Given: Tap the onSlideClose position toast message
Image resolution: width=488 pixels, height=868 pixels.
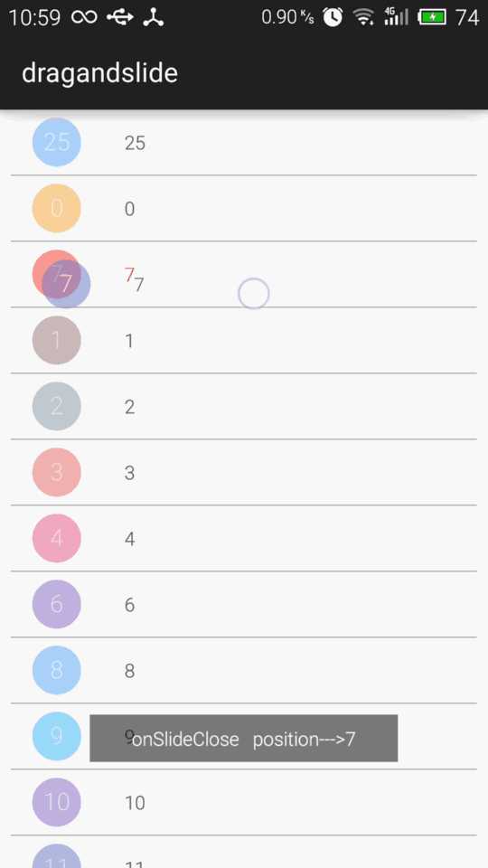Looking at the screenshot, I should (x=243, y=738).
